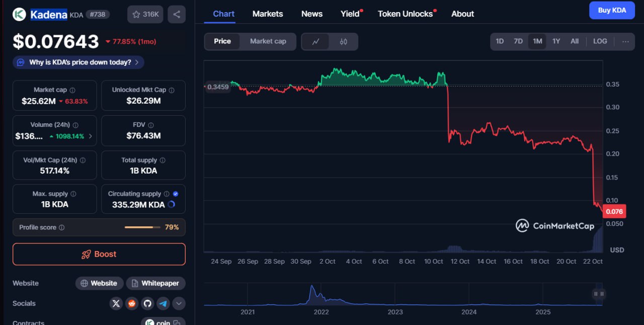
Task: Select the line chart view icon
Action: click(315, 42)
